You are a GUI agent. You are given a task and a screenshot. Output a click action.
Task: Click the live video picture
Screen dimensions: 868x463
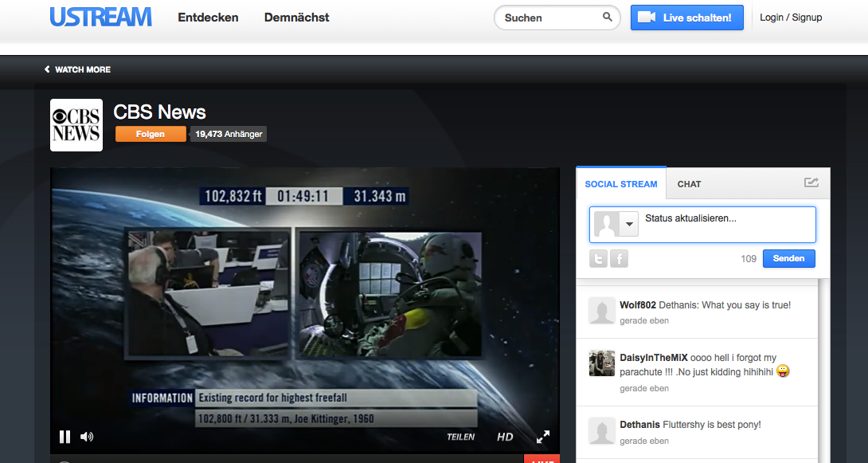point(305,310)
